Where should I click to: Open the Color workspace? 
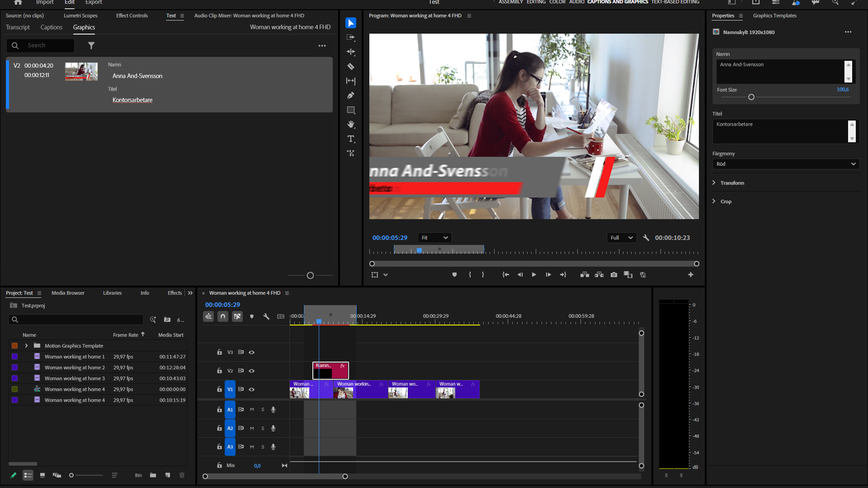557,3
